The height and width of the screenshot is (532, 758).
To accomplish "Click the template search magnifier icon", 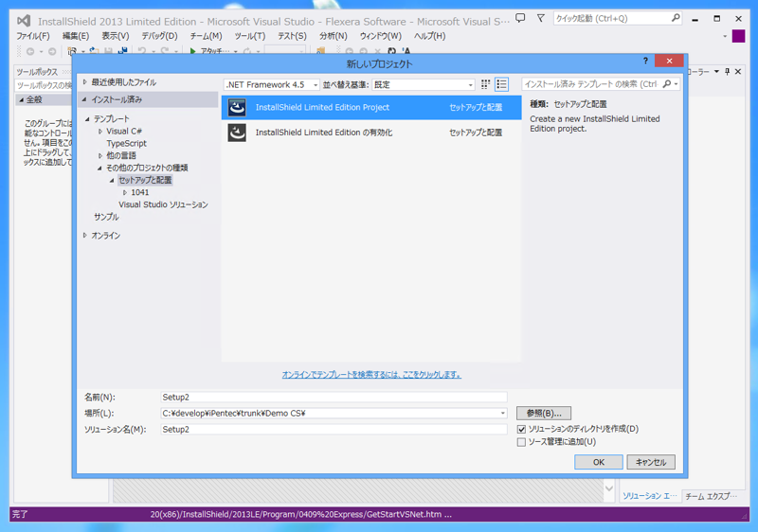I will (x=667, y=84).
